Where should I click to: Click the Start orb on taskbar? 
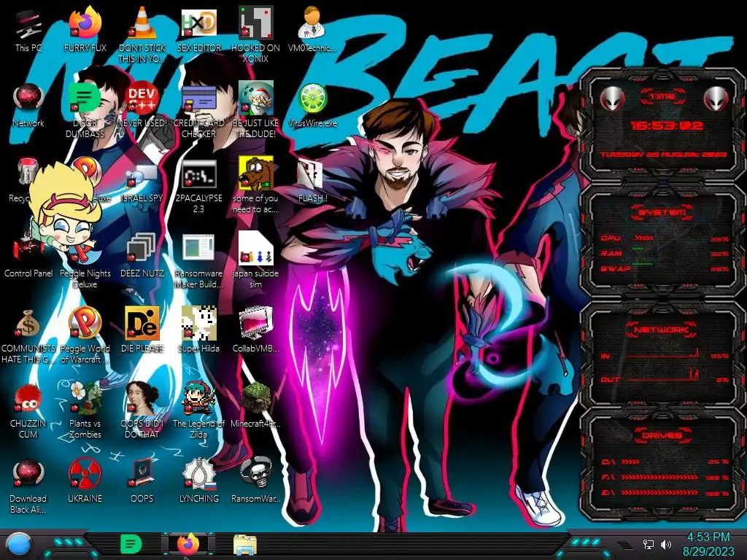click(19, 544)
